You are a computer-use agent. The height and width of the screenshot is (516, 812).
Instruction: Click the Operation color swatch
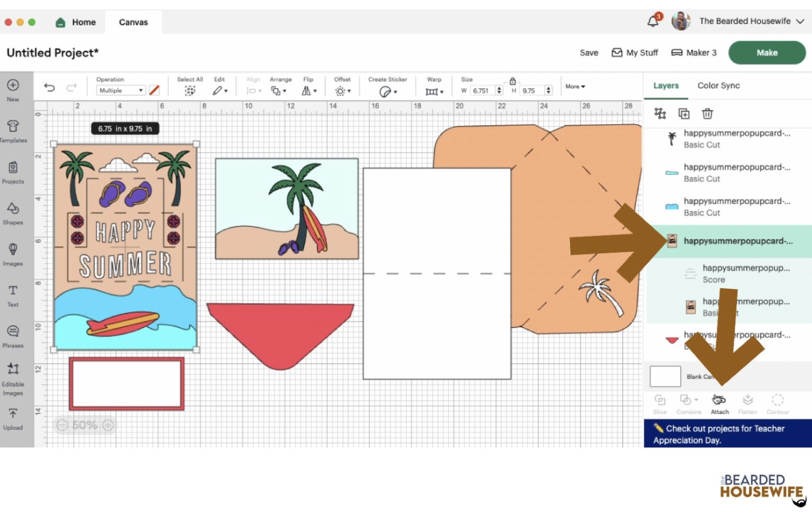coord(154,90)
